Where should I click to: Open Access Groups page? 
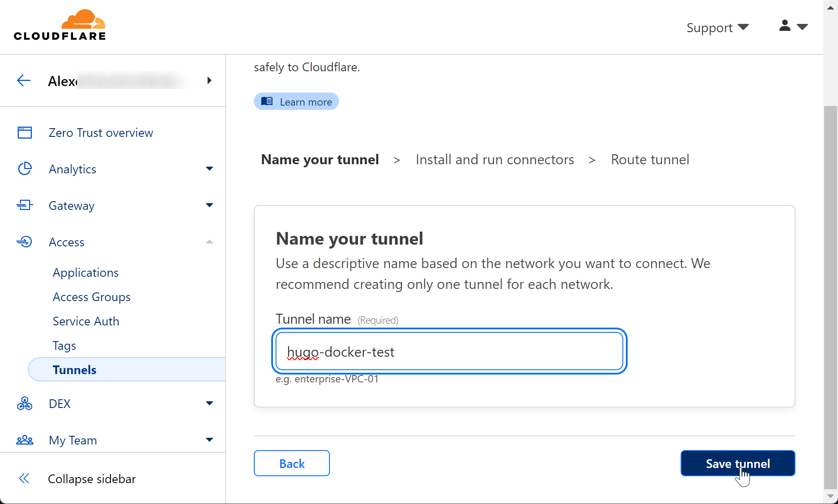92,297
